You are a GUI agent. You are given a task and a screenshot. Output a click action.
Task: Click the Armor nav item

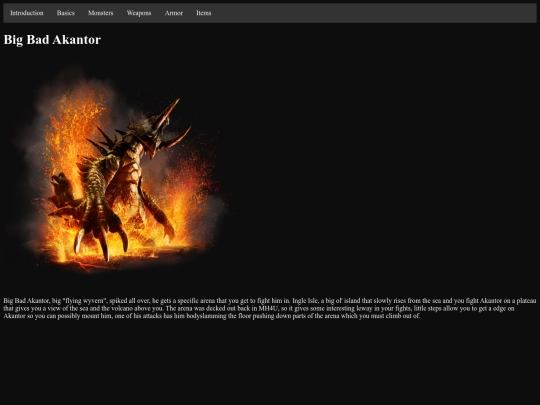174,13
